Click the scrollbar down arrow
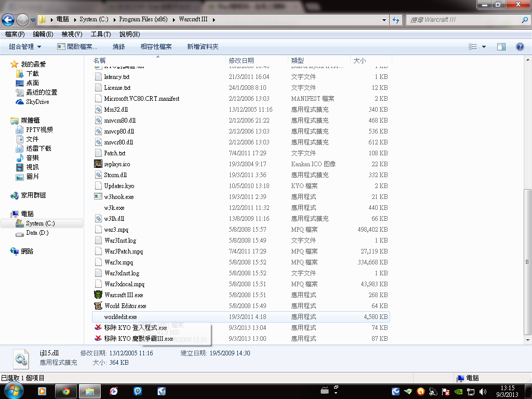 coord(527,340)
